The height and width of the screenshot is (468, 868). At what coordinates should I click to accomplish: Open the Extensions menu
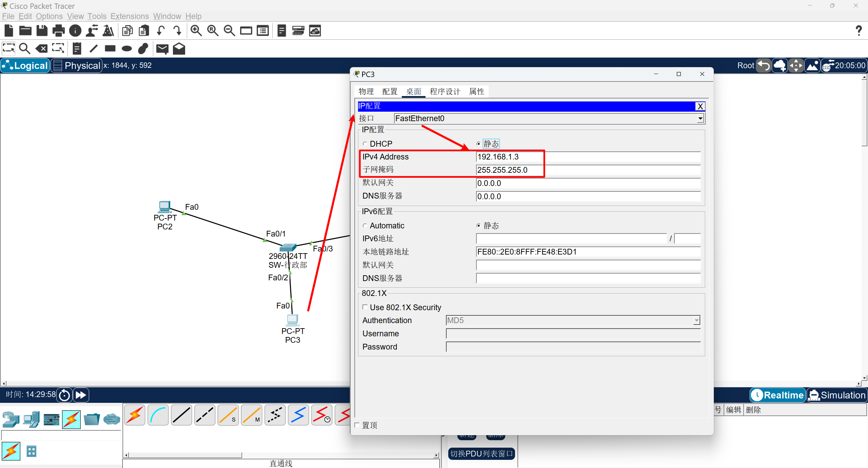130,16
